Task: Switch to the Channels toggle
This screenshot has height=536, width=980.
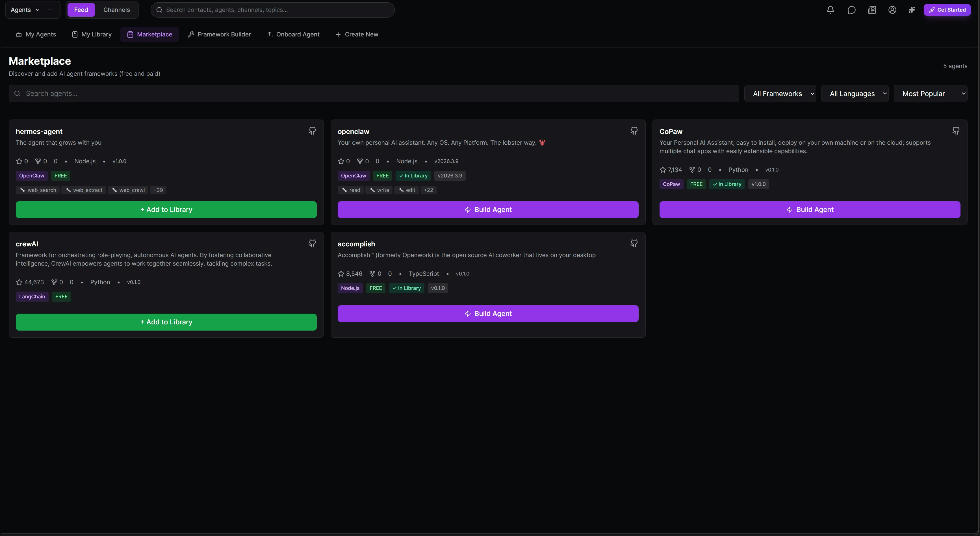Action: 116,10
